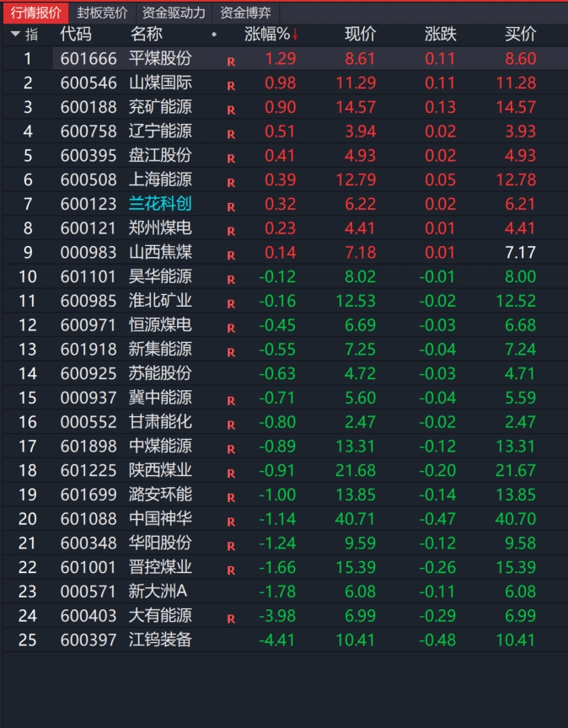This screenshot has height=728, width=568.
Task: Click stock code 600758
Action: pyautogui.click(x=88, y=131)
